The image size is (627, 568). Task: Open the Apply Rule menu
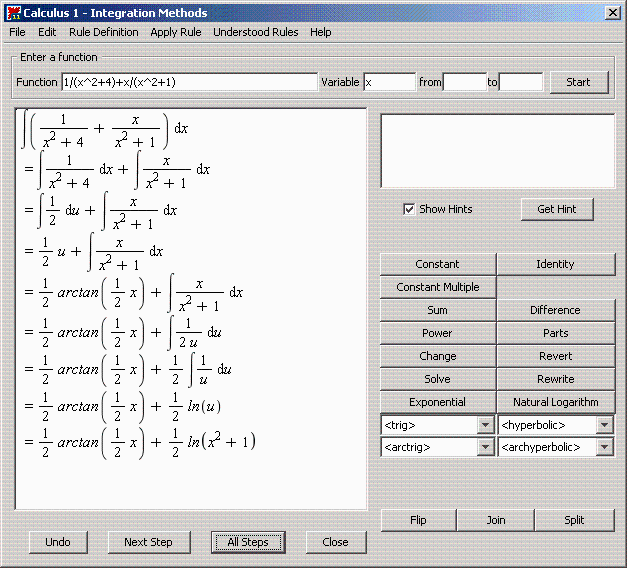pyautogui.click(x=176, y=32)
